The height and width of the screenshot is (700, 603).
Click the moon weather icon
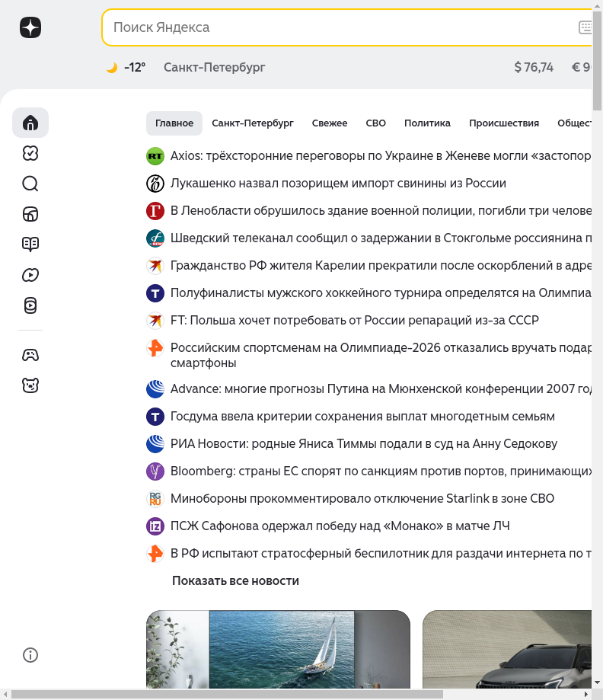112,68
